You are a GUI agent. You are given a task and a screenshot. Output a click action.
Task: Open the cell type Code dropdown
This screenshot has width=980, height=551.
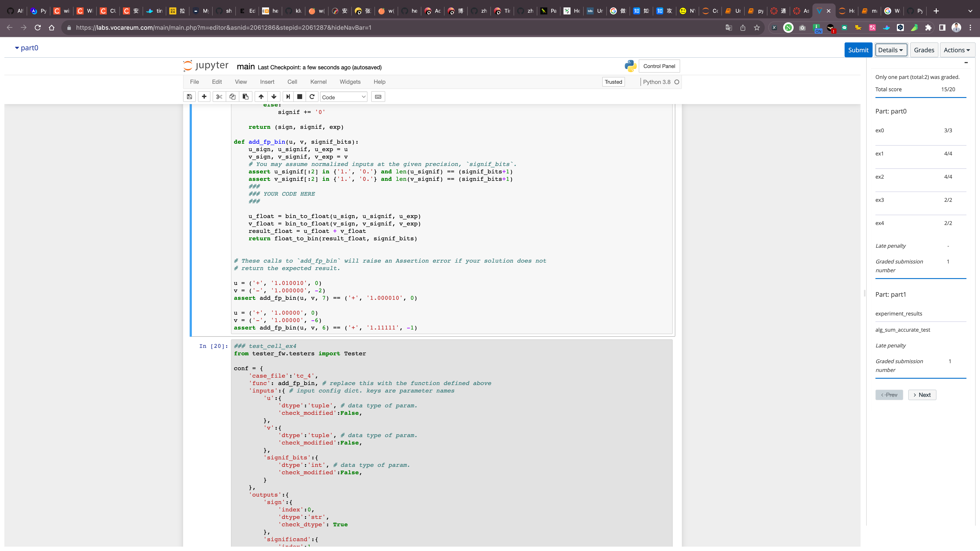(343, 97)
